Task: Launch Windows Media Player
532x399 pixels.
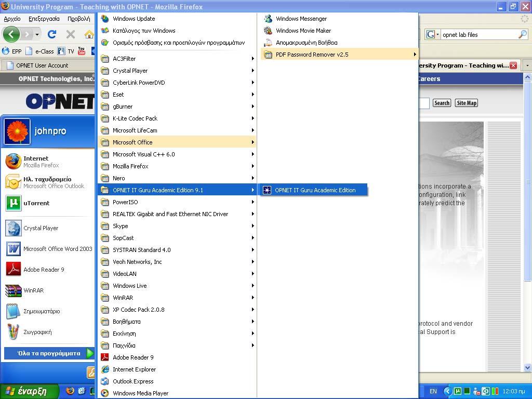Action: pos(177,393)
